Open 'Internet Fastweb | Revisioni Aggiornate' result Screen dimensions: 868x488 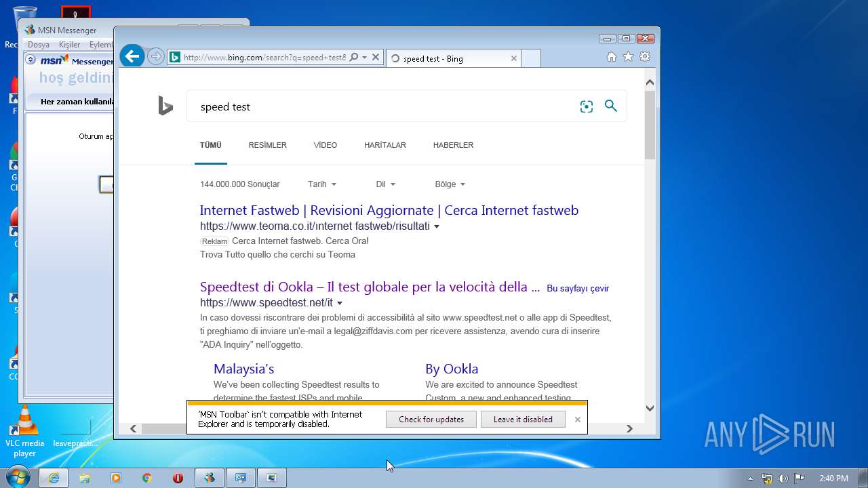tap(389, 210)
